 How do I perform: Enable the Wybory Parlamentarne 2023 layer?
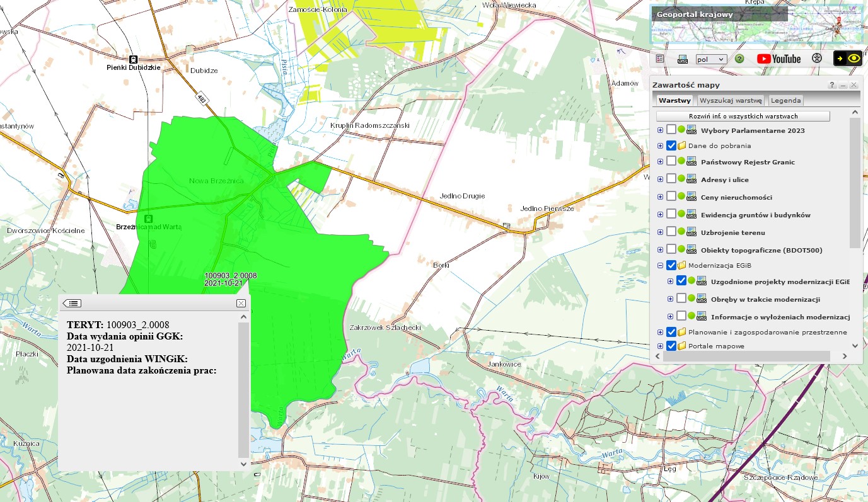671,130
